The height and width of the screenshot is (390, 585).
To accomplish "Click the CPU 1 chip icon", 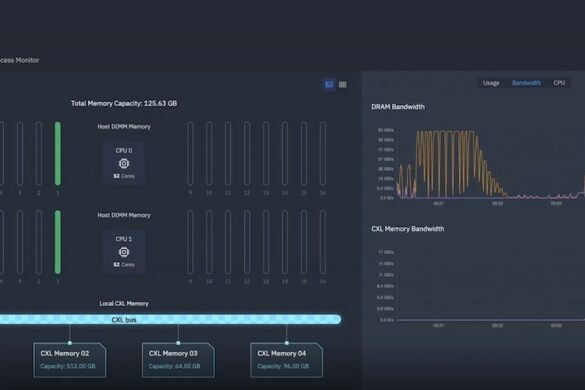I will [x=124, y=252].
